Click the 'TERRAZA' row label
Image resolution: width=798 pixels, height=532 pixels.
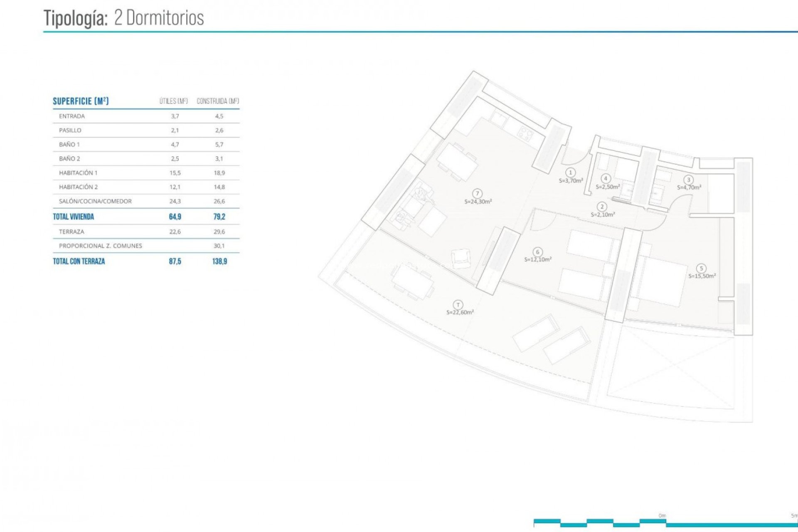pyautogui.click(x=71, y=232)
